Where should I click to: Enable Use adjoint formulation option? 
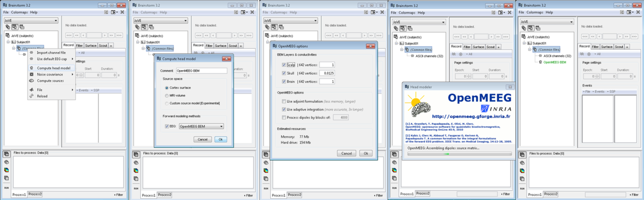click(284, 101)
